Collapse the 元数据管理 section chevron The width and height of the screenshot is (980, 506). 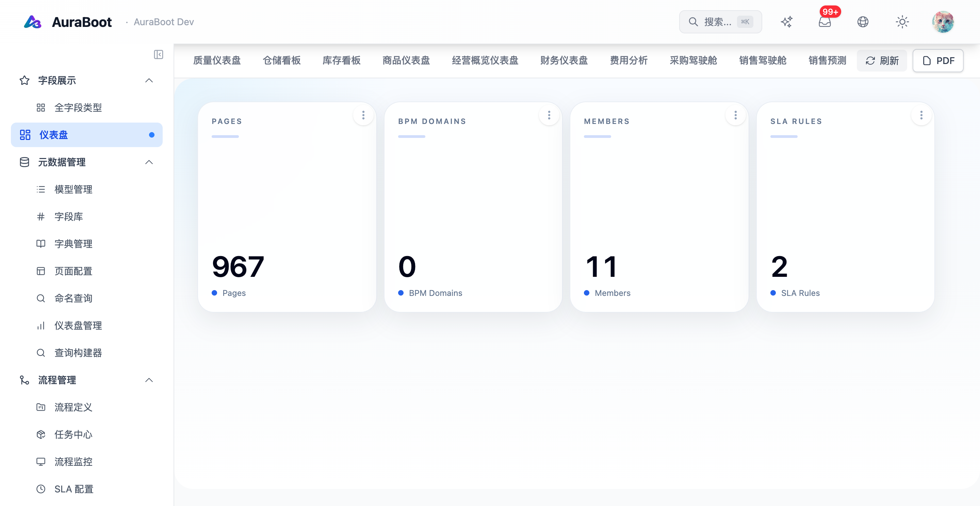149,162
